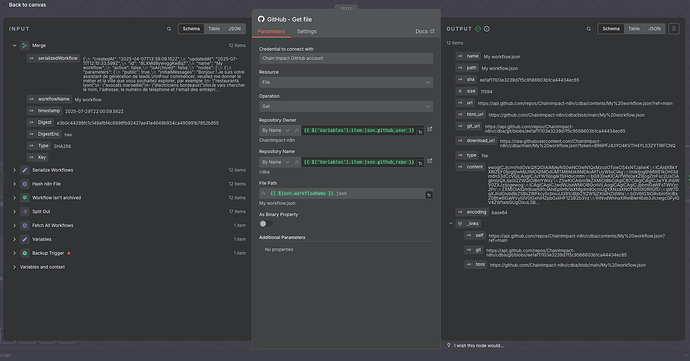Viewport: 690px width, 361px height.
Task: Toggle the As Binary Property switch
Action: click(x=265, y=224)
